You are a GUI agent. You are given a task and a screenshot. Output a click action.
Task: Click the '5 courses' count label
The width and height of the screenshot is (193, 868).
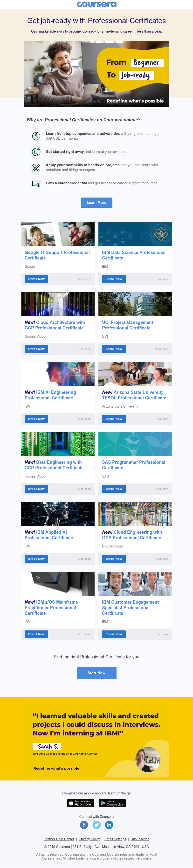click(84, 279)
